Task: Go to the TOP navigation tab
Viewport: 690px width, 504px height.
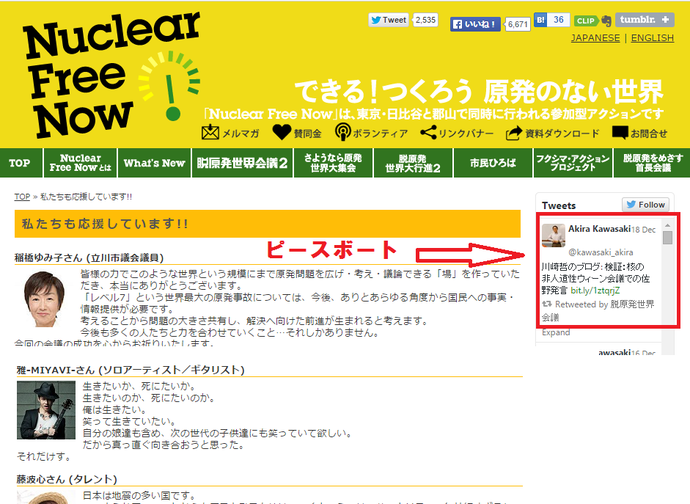Action: [20, 163]
